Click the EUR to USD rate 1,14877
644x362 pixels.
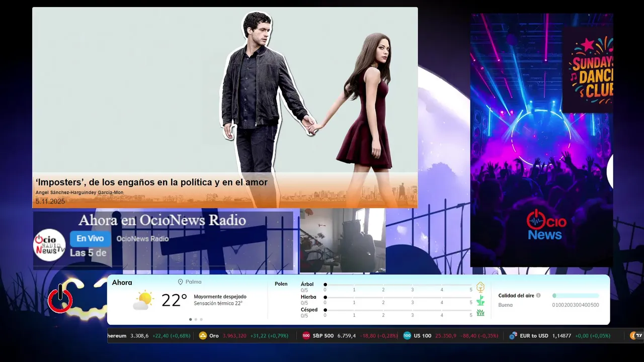point(561,335)
